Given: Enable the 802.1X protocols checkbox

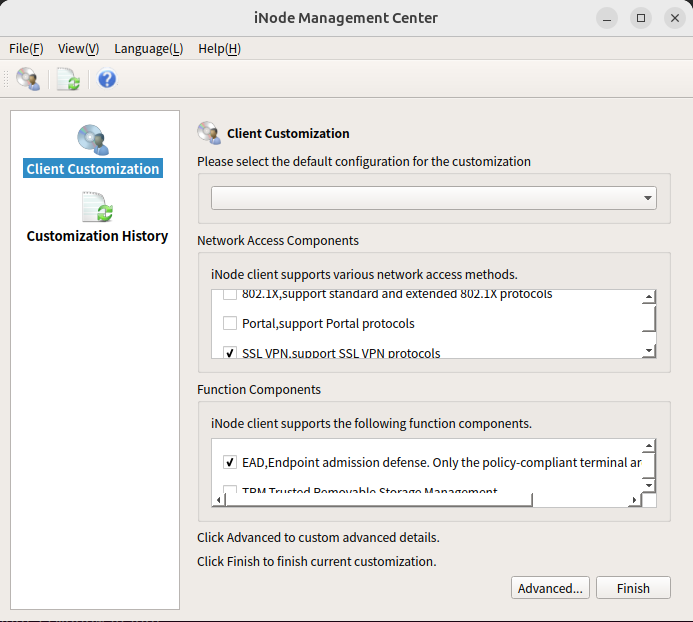Looking at the screenshot, I should (x=230, y=294).
